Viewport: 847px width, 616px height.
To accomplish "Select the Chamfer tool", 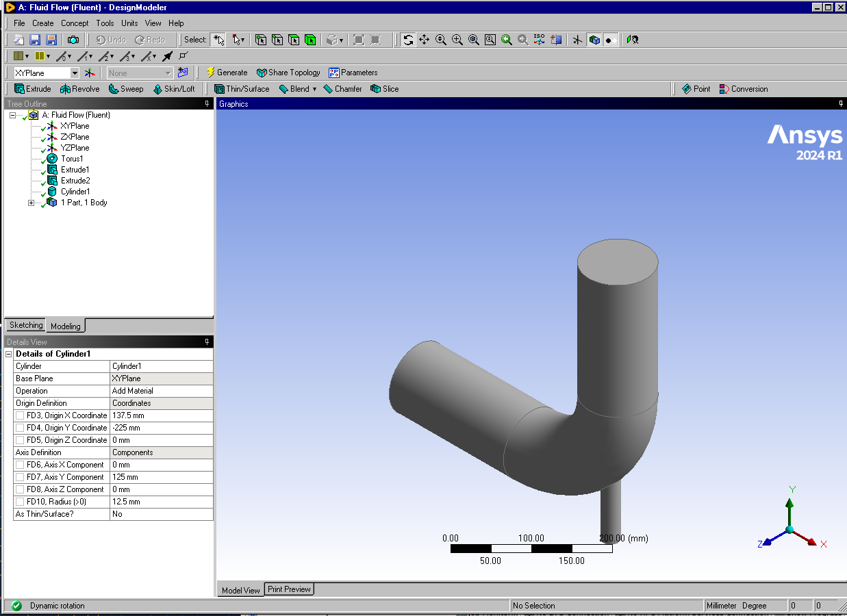I will click(x=342, y=89).
